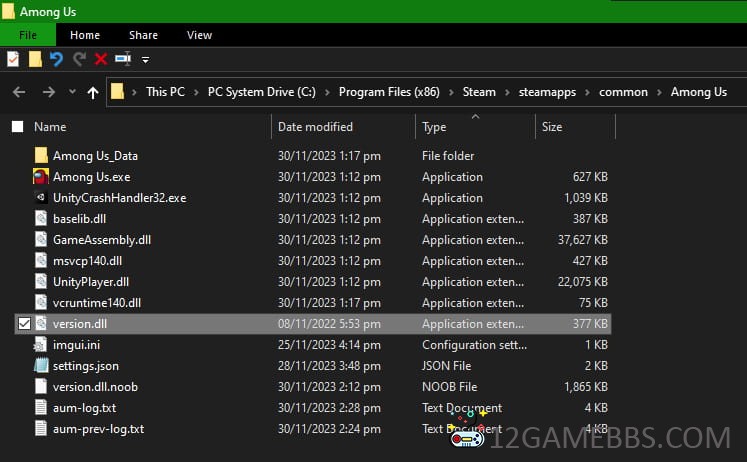Navigate to This PC in breadcrumb
Viewport: 747px width, 462px height.
point(165,92)
